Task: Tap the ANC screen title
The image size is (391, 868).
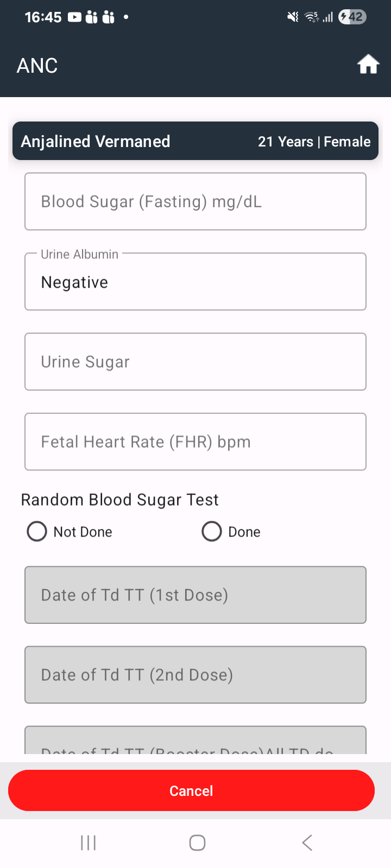Action: (37, 66)
